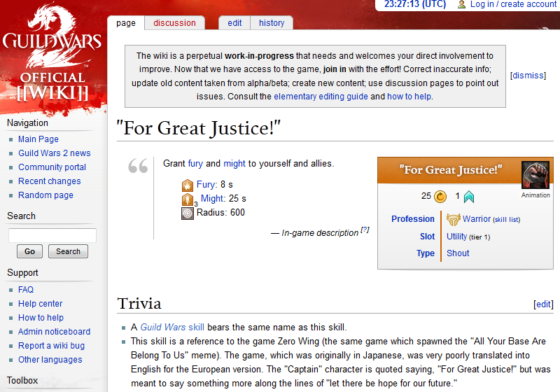560x392 pixels.
Task: Open the Warrior skill list link
Action: click(507, 220)
